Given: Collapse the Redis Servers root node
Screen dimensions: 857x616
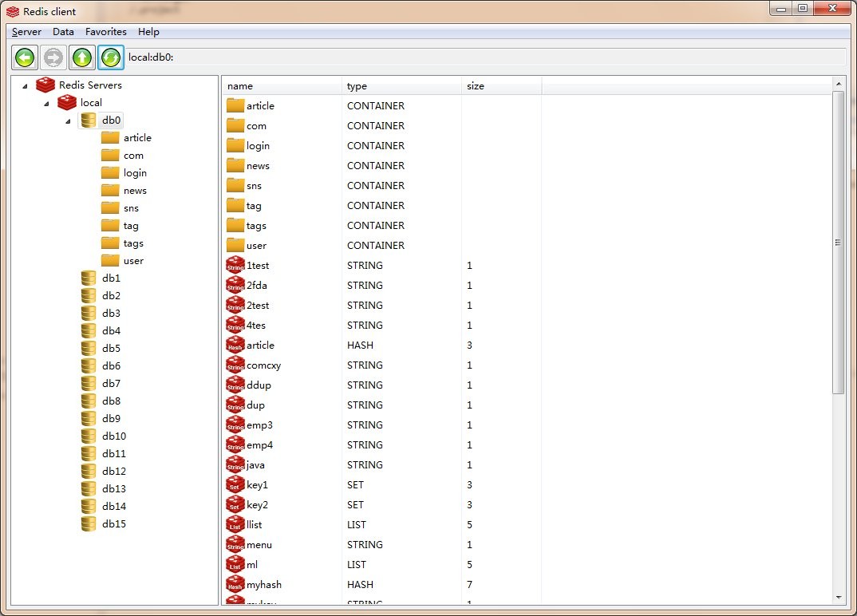Looking at the screenshot, I should pyautogui.click(x=26, y=85).
